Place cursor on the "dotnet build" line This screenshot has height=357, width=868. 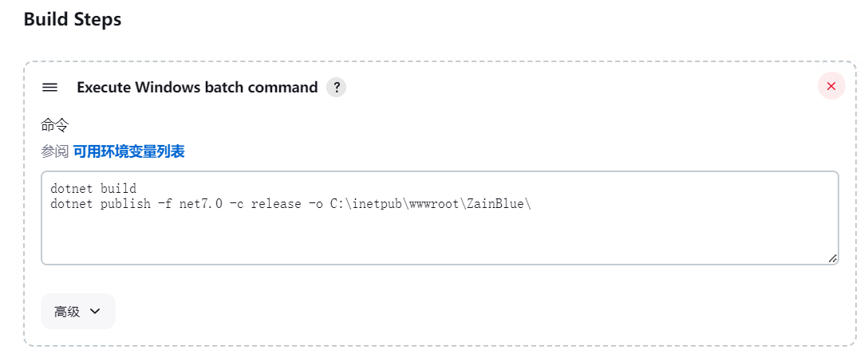(93, 189)
